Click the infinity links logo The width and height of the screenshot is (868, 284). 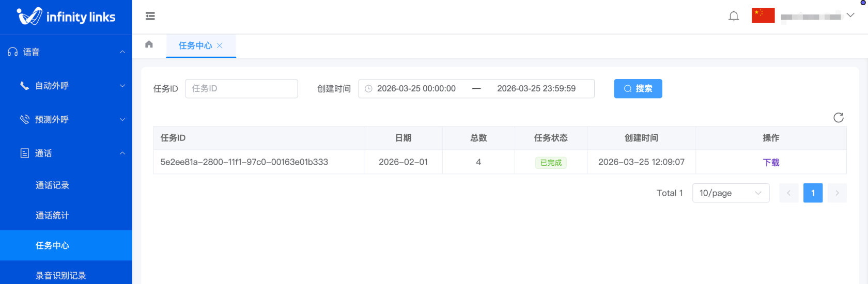click(x=66, y=17)
